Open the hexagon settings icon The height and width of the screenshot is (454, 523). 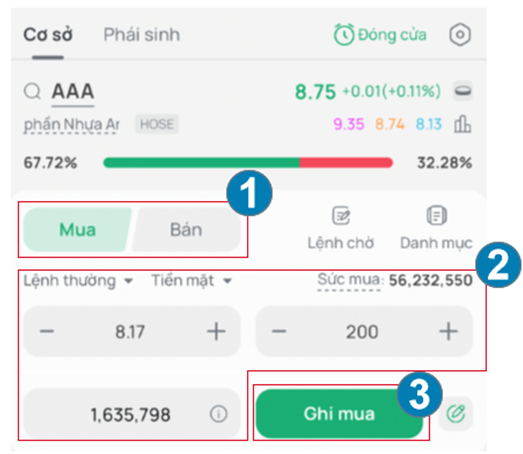coord(460,35)
